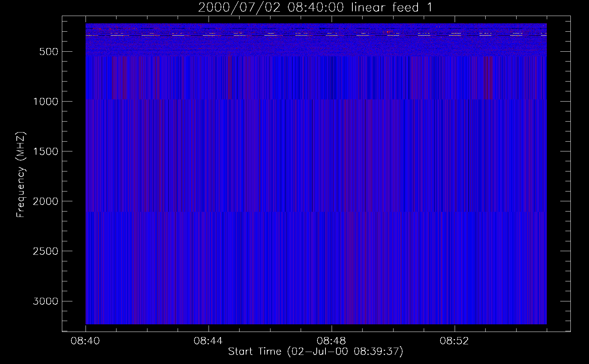Screen dimensions: 589x364
Task: Click the 1000 frequency tick label
Action: pos(46,102)
